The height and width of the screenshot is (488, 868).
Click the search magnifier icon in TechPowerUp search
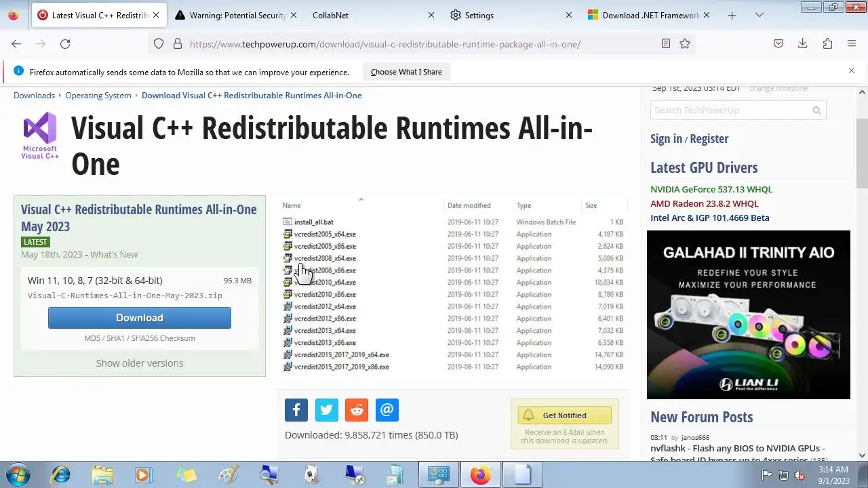[x=817, y=110]
